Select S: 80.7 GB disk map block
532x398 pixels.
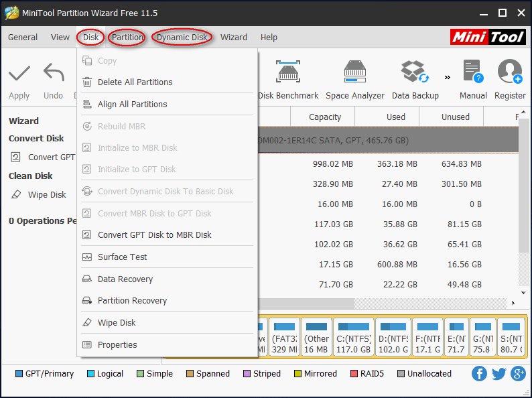tap(511, 337)
